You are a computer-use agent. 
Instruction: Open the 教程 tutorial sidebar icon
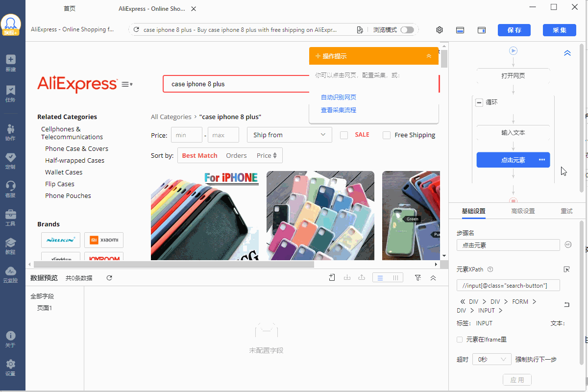coord(11,246)
